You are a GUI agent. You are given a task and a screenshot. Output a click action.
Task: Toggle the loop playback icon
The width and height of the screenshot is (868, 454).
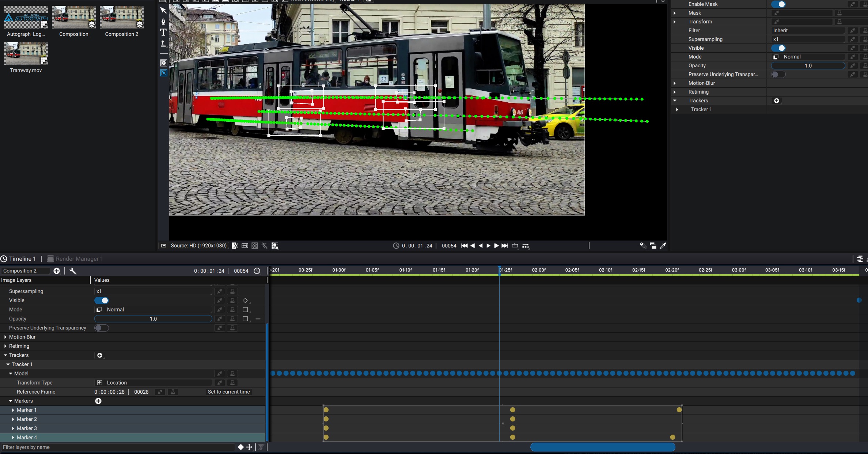pyautogui.click(x=515, y=246)
